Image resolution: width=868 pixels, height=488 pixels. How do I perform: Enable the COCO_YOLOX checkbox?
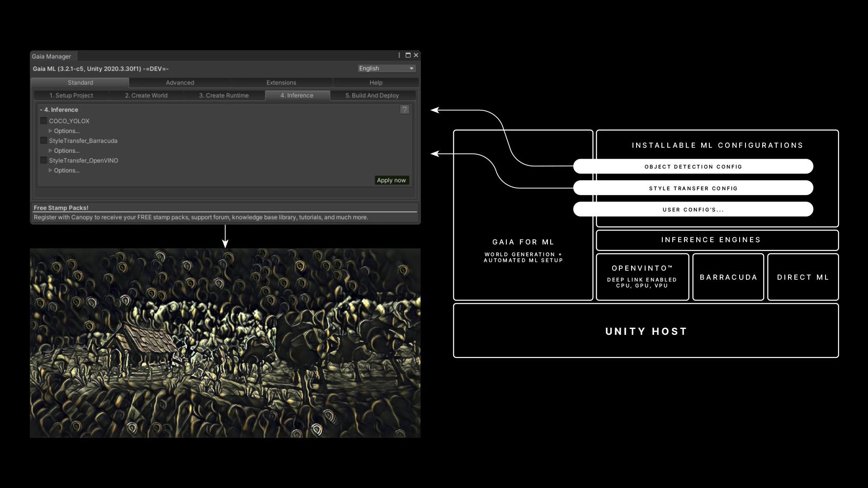pyautogui.click(x=44, y=121)
